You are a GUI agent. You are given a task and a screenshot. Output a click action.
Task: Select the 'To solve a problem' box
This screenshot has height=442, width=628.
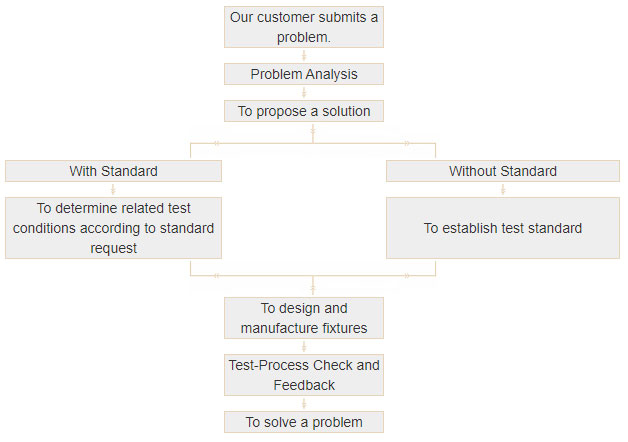304,422
